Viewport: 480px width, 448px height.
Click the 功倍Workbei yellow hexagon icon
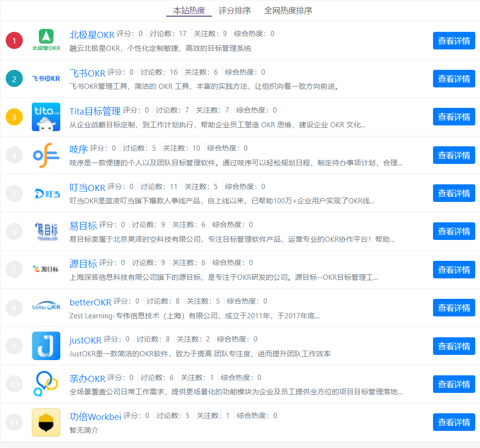point(46,422)
